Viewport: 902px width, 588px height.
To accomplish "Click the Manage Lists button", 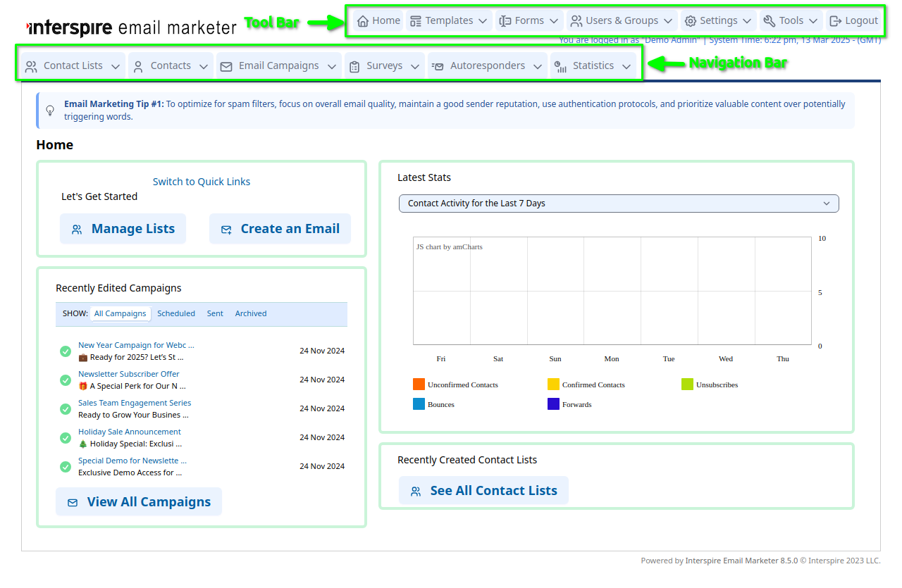I will click(x=123, y=228).
